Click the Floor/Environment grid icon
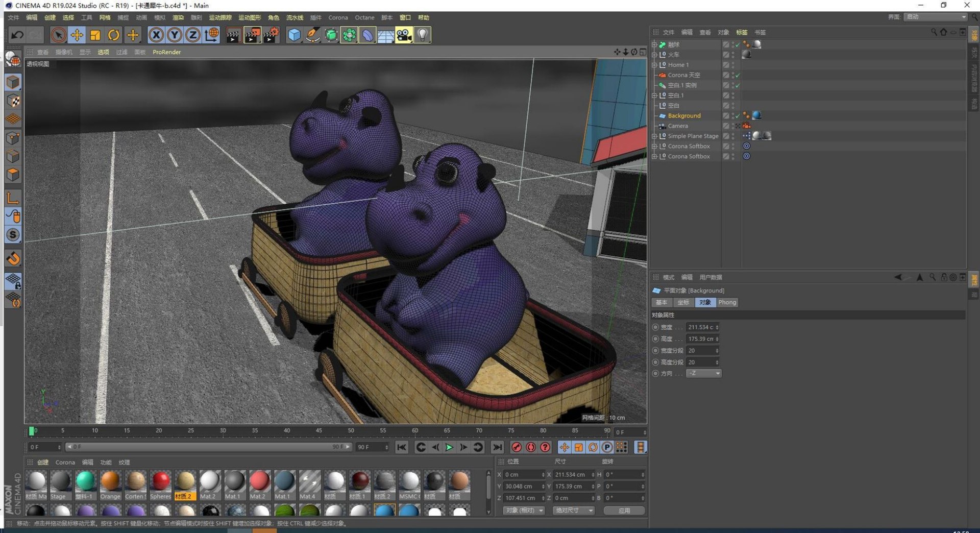The height and width of the screenshot is (533, 980). tap(386, 35)
